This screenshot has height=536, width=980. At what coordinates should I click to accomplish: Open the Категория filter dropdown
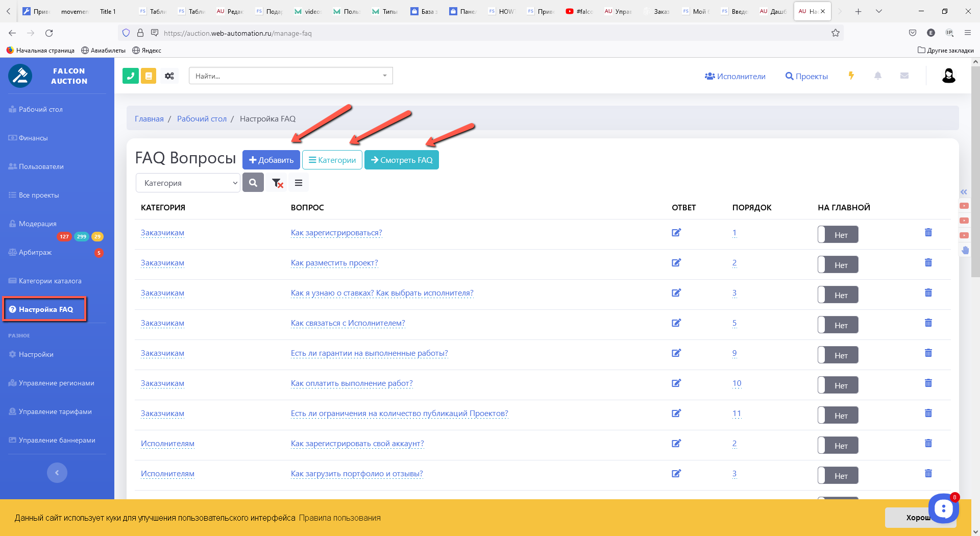188,183
